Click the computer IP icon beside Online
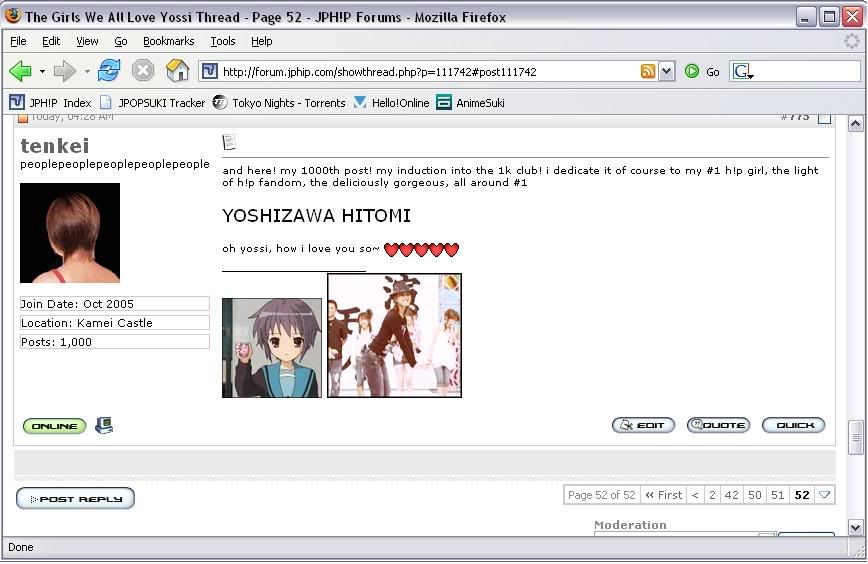Viewport: 868px width, 564px height. pyautogui.click(x=104, y=425)
